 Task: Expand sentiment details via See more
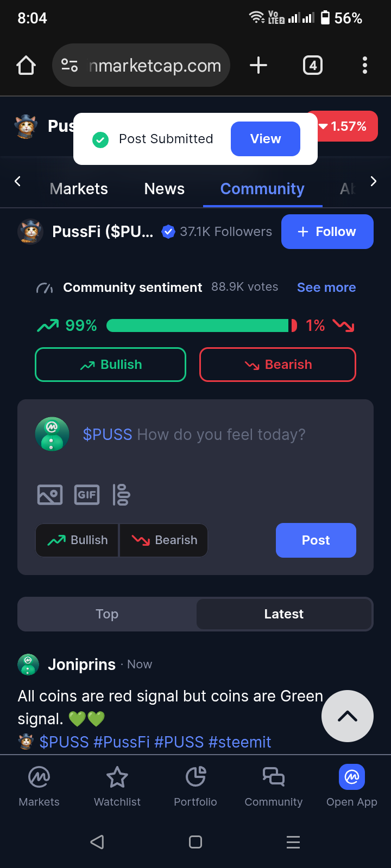coord(326,288)
